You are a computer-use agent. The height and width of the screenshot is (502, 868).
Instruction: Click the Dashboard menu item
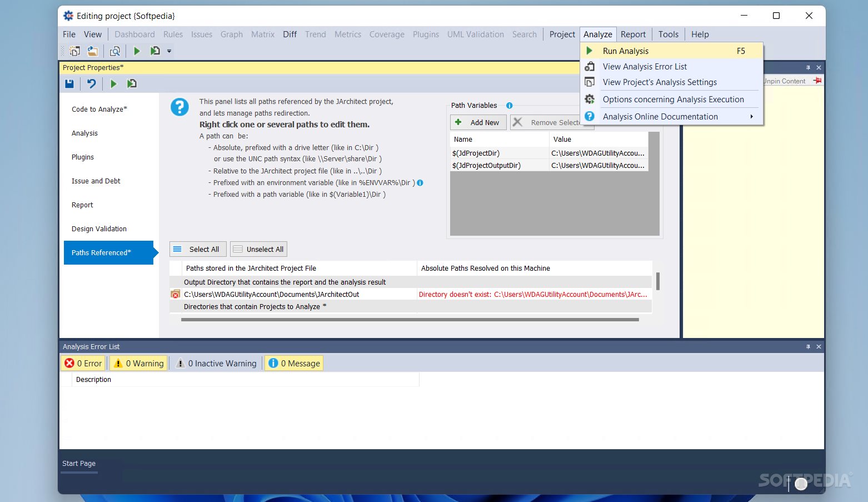coord(135,34)
